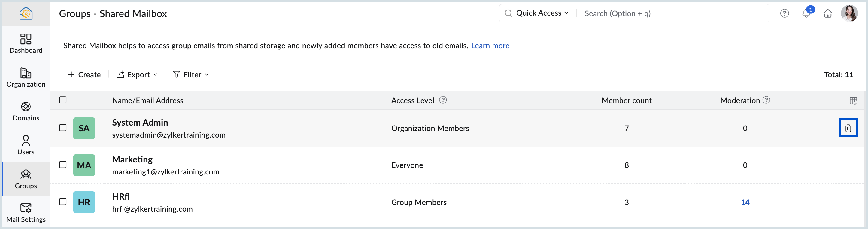
Task: Click the Zoho Mail admin logo
Action: point(26,13)
